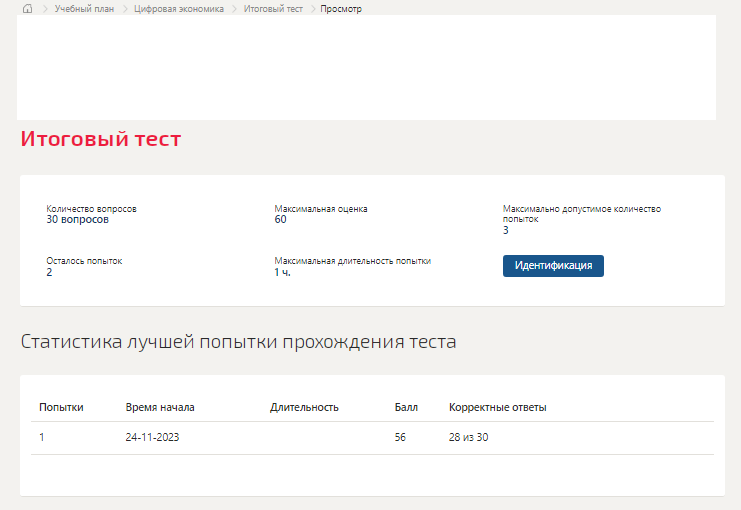Click the Время начала column header
This screenshot has width=741, height=510.
pos(160,407)
